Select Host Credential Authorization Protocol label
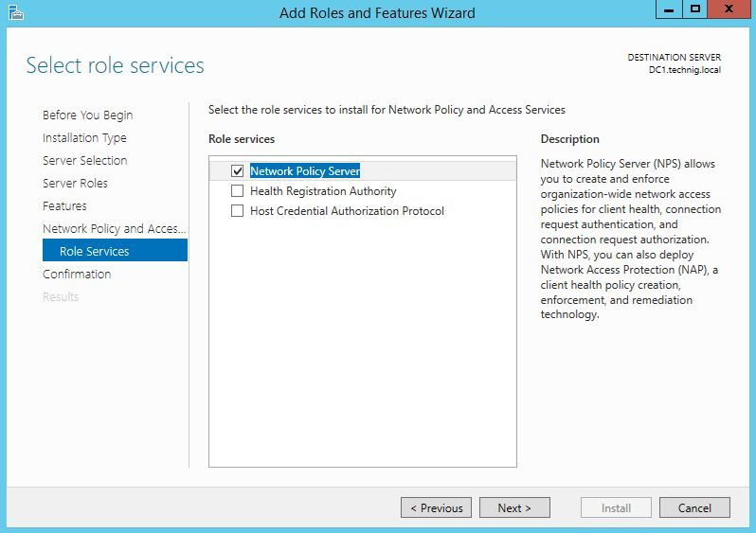 (x=347, y=211)
